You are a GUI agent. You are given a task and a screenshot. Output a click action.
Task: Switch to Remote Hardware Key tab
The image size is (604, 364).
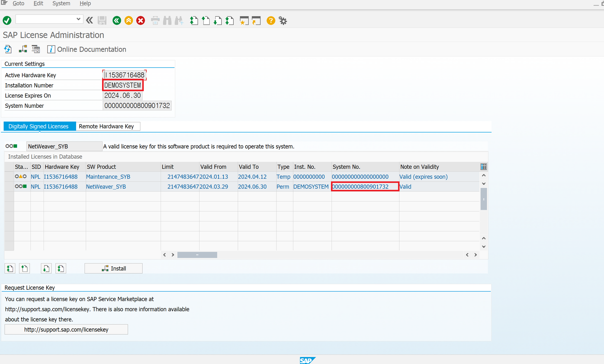106,126
